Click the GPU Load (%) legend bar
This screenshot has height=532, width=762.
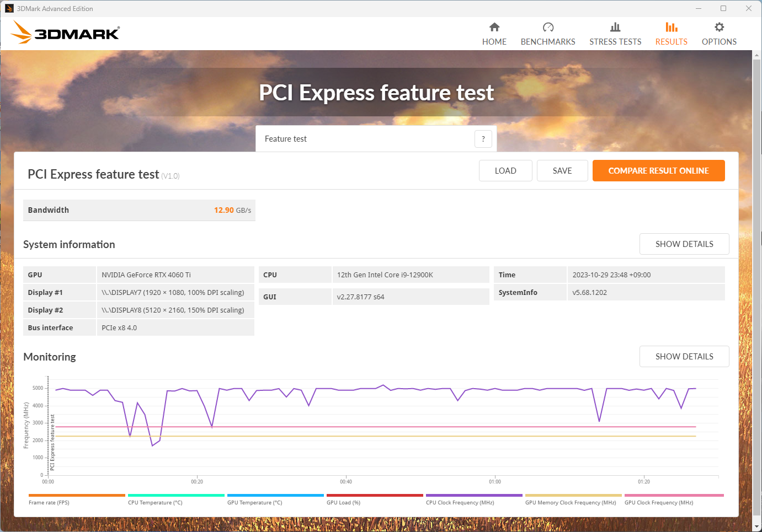click(x=375, y=495)
